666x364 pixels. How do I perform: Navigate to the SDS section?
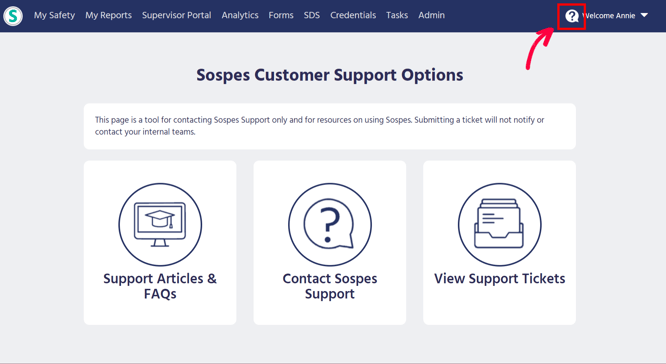(x=311, y=15)
